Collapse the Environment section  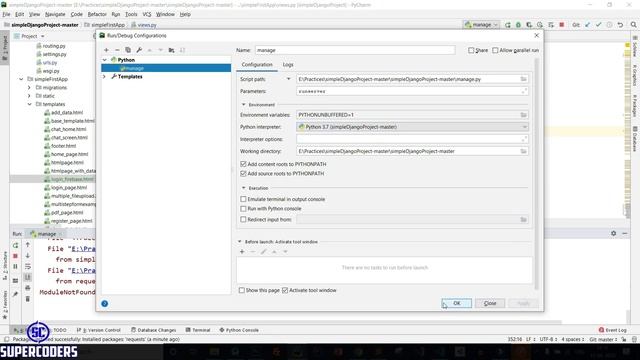(244, 105)
